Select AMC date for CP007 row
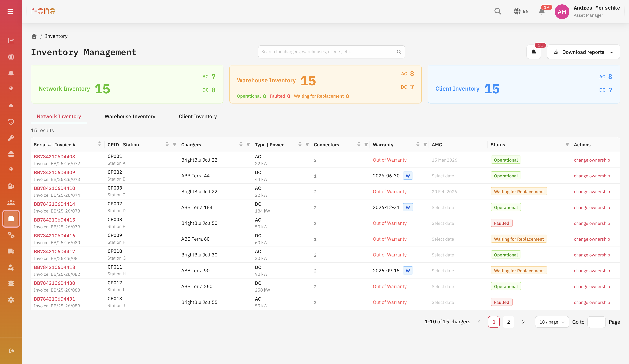The height and width of the screenshot is (364, 629). click(x=443, y=207)
